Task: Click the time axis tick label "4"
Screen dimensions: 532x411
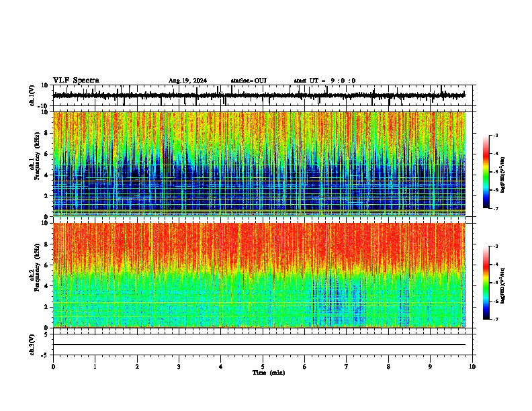Action: pos(221,366)
